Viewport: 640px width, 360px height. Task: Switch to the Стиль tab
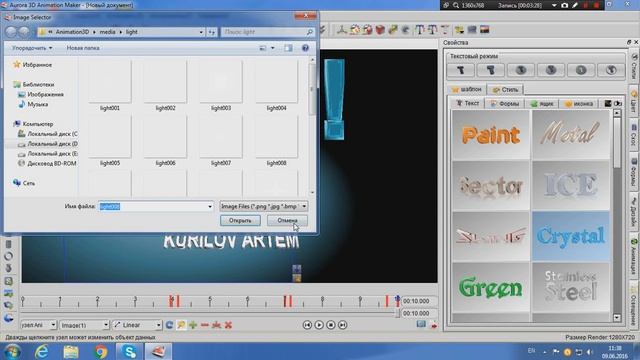pyautogui.click(x=505, y=89)
